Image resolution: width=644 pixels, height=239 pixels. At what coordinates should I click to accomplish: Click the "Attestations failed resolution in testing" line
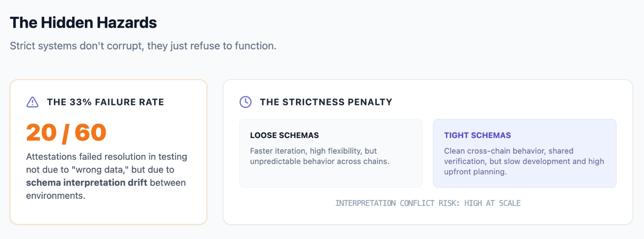click(x=107, y=157)
